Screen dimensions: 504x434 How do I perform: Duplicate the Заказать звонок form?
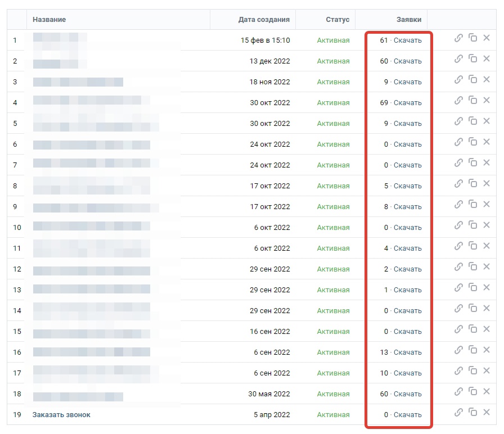pyautogui.click(x=472, y=412)
